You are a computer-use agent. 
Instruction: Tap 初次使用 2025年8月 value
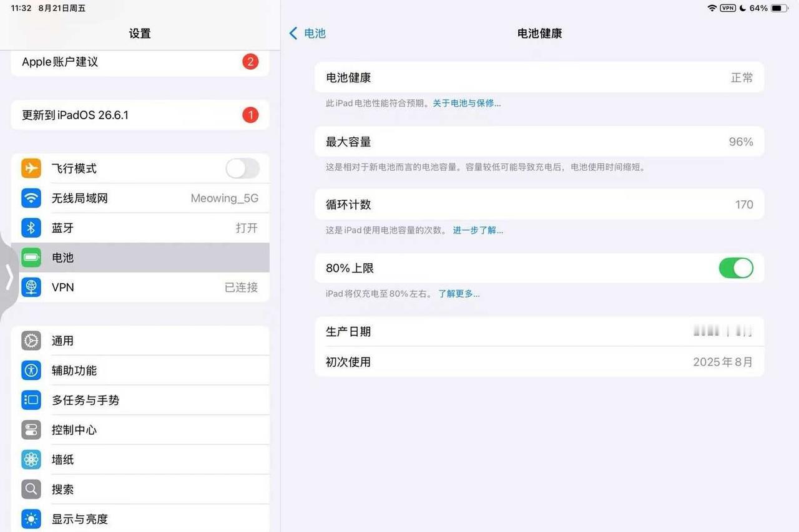tap(723, 362)
